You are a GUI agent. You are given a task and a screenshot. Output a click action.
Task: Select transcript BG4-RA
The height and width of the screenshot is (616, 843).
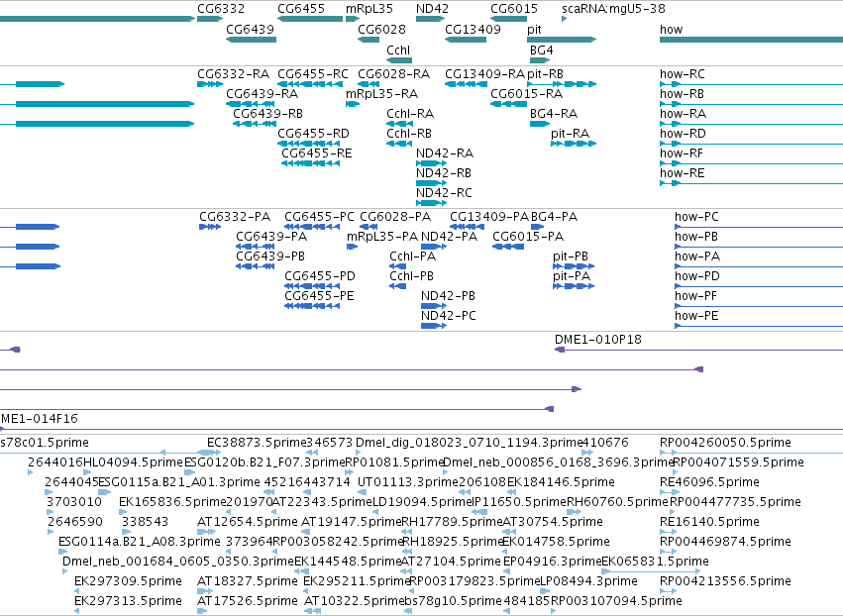[554, 114]
